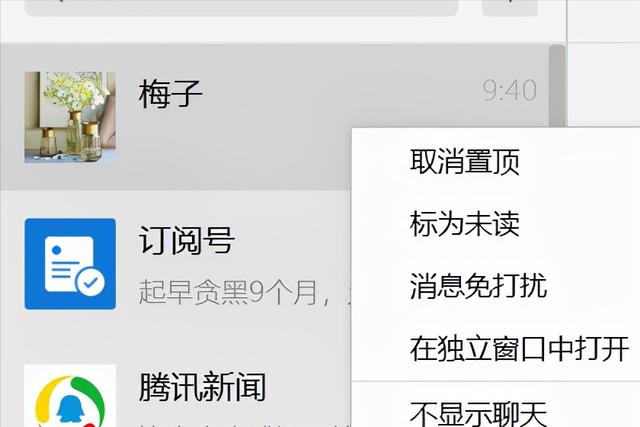Enable 消息免打扰 for this chat
The image size is (640, 427).
(478, 286)
